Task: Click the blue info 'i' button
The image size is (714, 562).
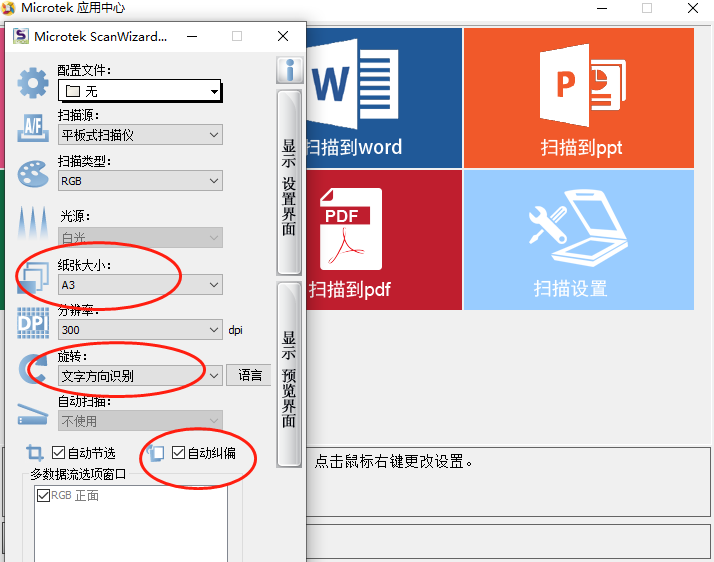Action: [289, 70]
